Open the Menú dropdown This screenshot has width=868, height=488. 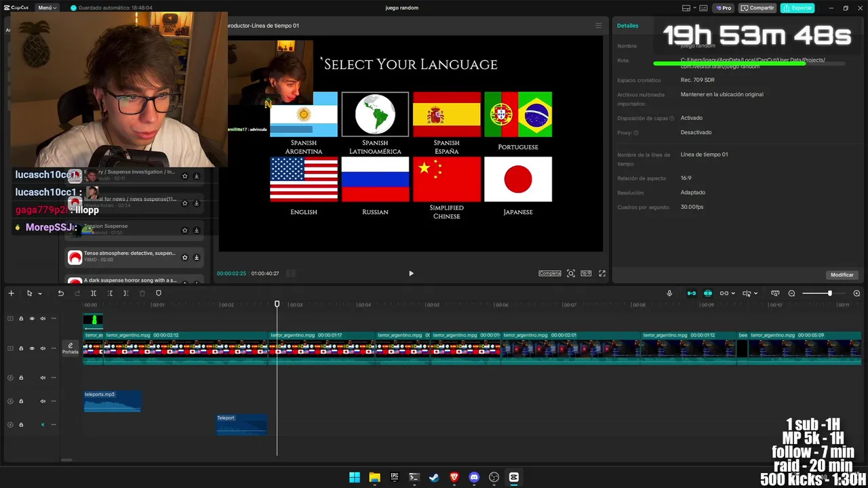pos(47,7)
